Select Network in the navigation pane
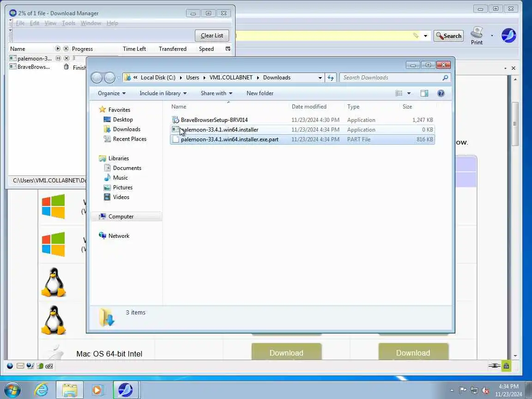Viewport: 532px width, 399px height. (119, 236)
